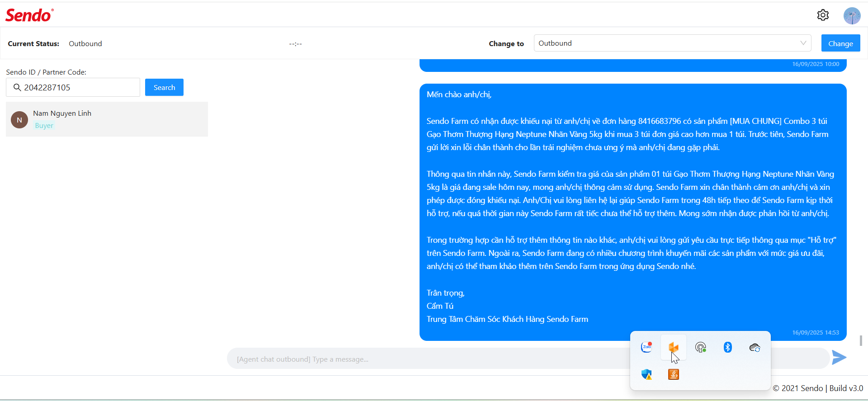The image size is (868, 401).
Task: Click the N avatar of Nam Nguyen Linh
Action: [19, 120]
